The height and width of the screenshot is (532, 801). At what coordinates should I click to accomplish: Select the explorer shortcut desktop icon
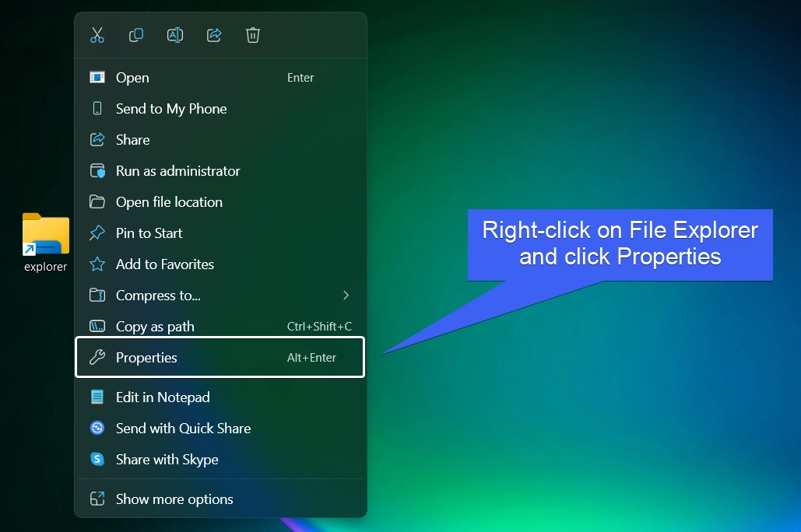pyautogui.click(x=45, y=243)
